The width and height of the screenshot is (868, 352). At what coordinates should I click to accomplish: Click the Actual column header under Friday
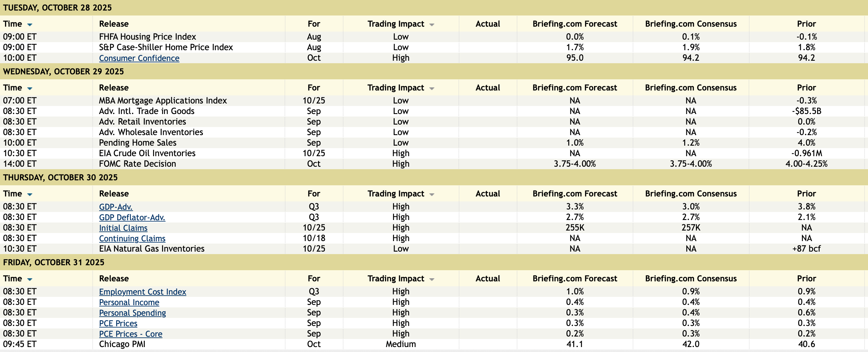(487, 279)
